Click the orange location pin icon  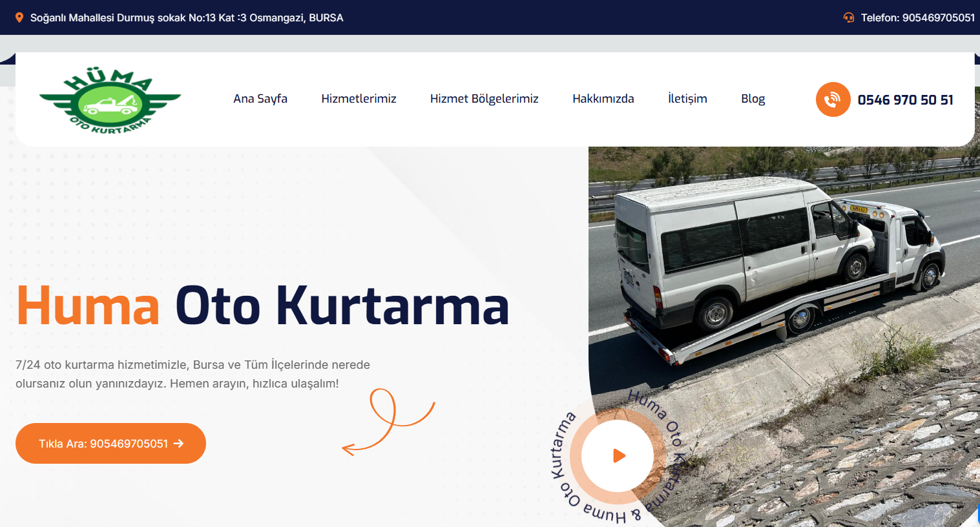(19, 17)
